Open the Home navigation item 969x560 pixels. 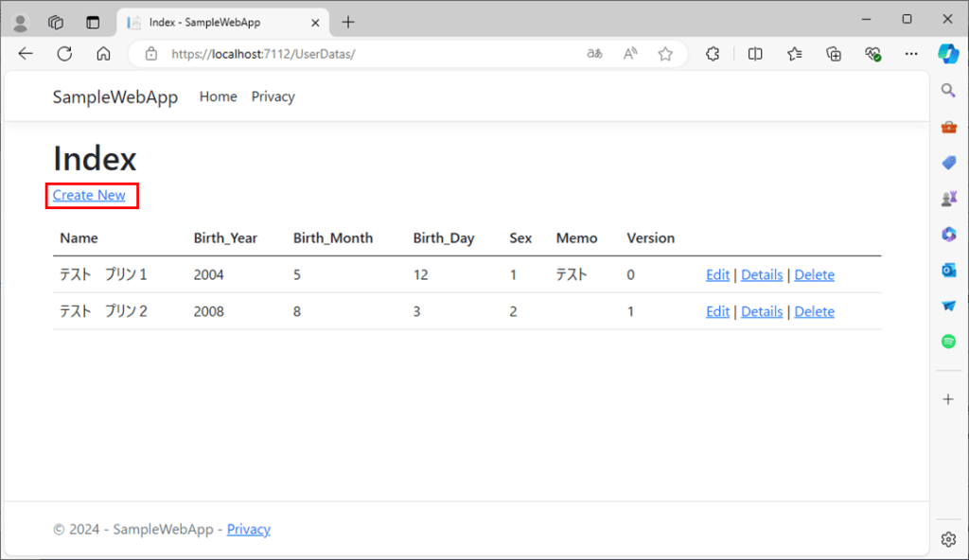218,96
